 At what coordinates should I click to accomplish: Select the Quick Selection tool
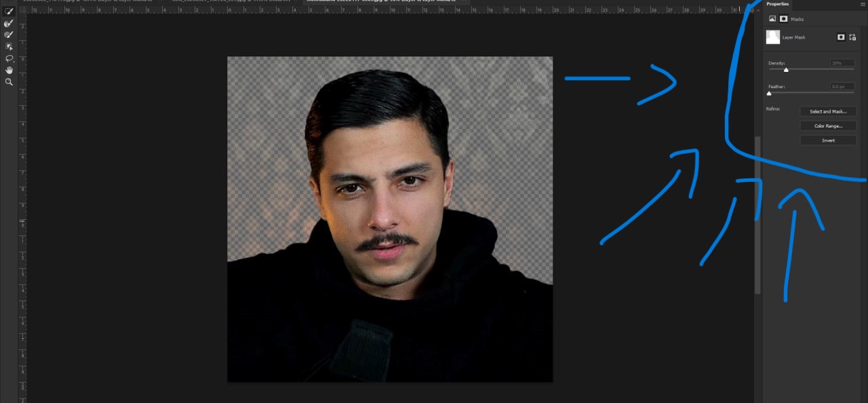click(9, 12)
